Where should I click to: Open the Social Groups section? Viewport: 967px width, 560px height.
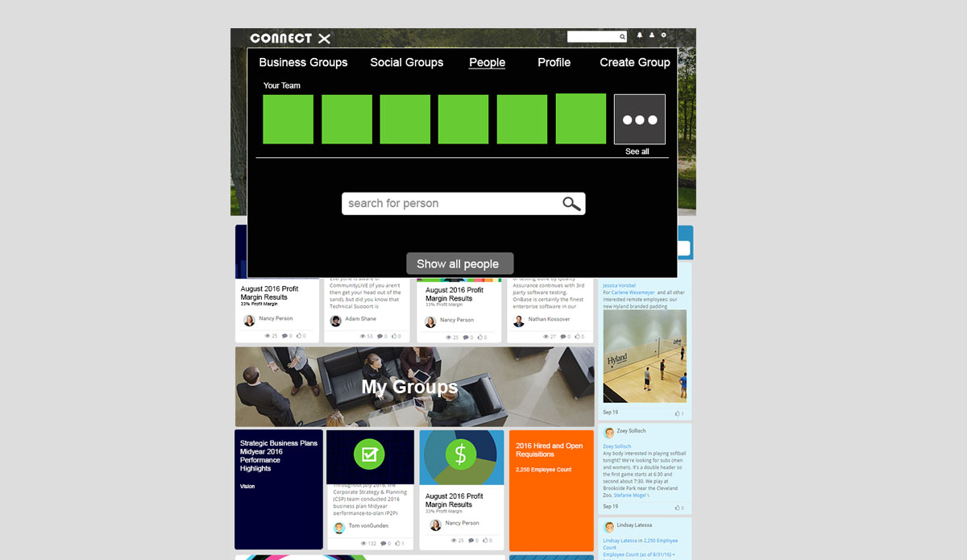(406, 62)
